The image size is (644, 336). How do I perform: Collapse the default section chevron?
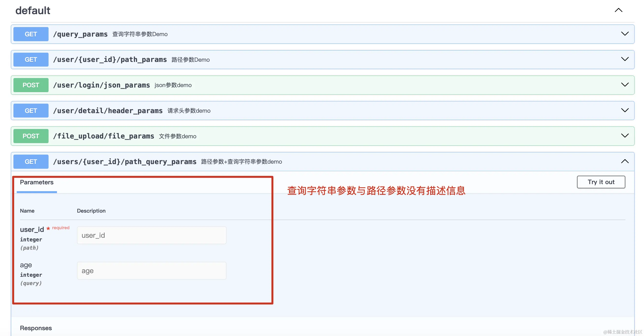coord(618,10)
